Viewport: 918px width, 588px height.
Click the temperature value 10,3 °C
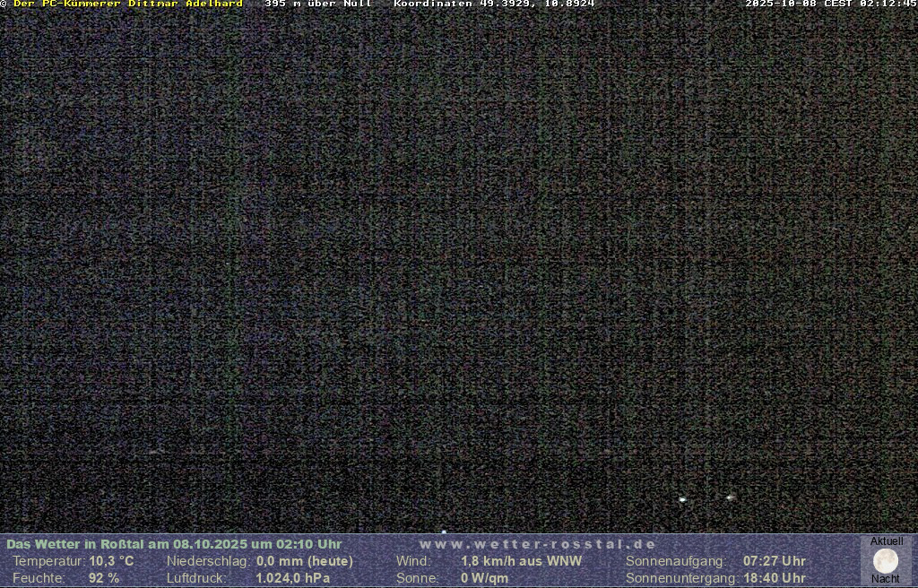111,561
